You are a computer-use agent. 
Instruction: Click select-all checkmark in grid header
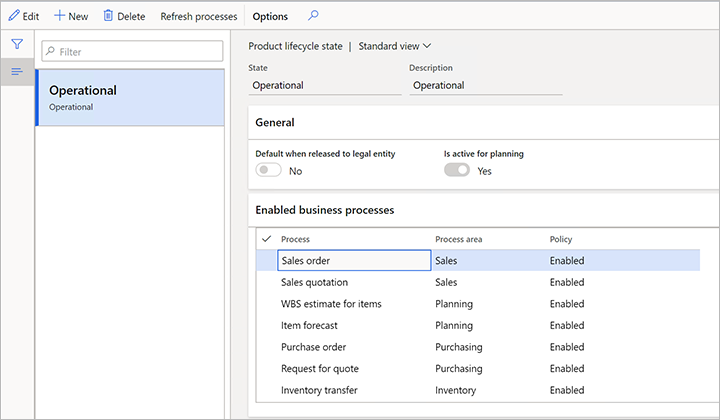coord(266,239)
